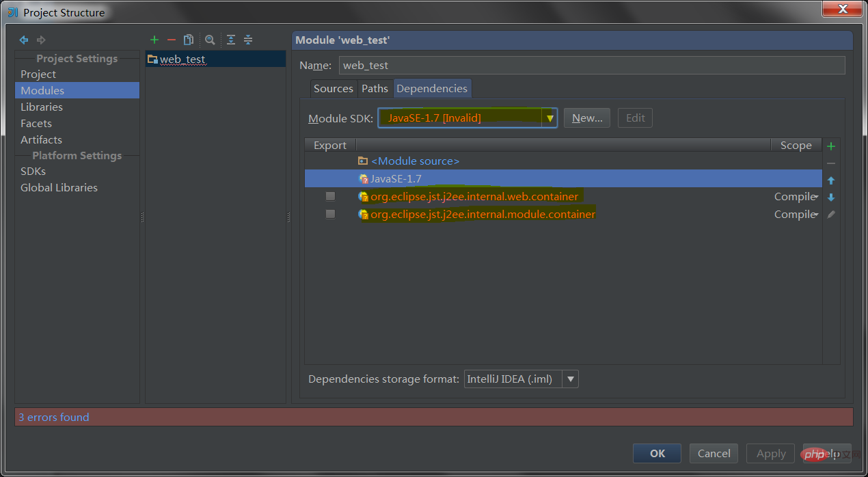Toggle Export for the module.container dependency
This screenshot has height=477, width=868.
point(330,215)
